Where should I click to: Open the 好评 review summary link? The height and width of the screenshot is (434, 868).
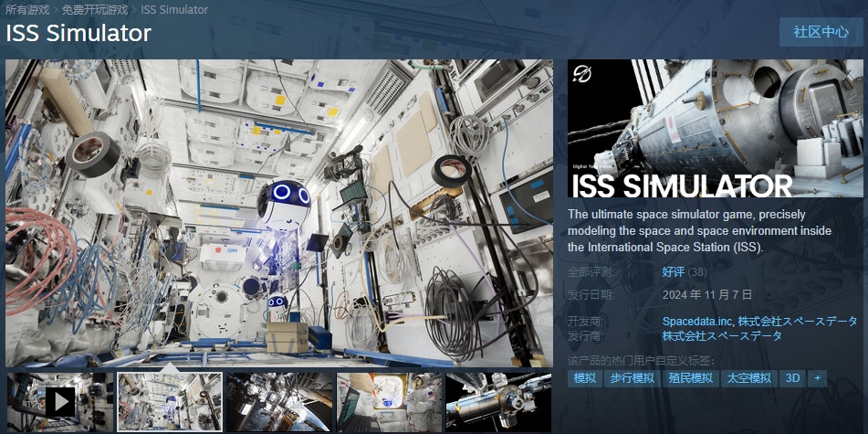pyautogui.click(x=673, y=272)
